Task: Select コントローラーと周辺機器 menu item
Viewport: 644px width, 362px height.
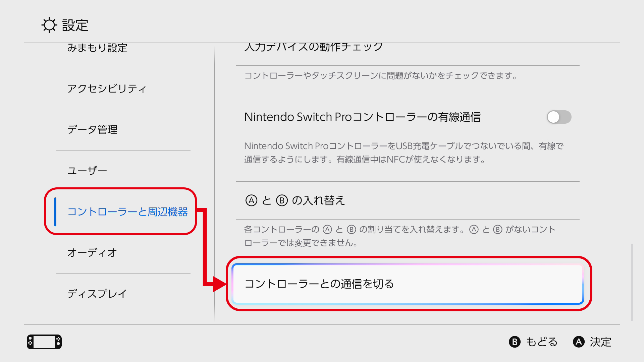Action: 127,212
